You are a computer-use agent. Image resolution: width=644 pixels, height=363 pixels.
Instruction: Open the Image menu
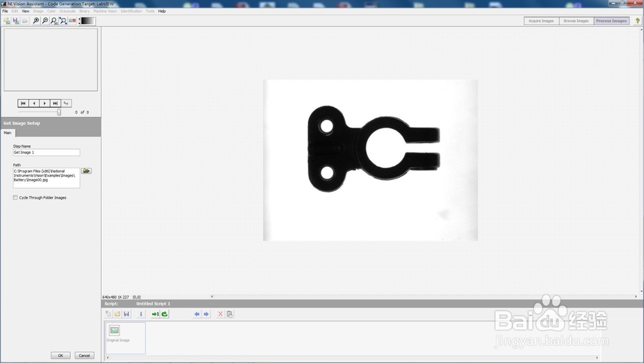(x=38, y=11)
